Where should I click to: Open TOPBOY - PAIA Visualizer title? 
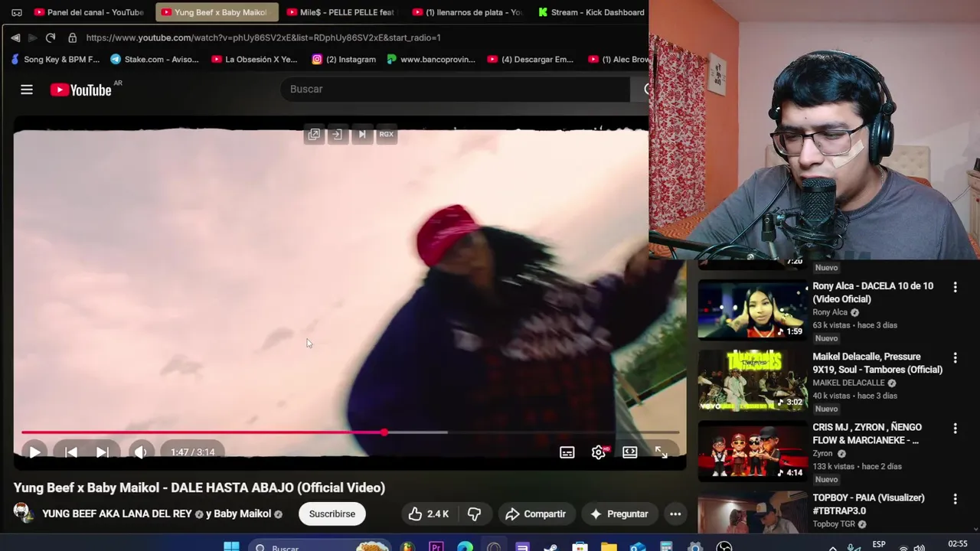pyautogui.click(x=868, y=504)
